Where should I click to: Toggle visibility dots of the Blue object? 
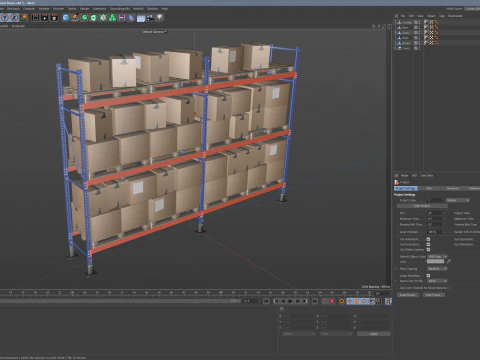tap(419, 27)
